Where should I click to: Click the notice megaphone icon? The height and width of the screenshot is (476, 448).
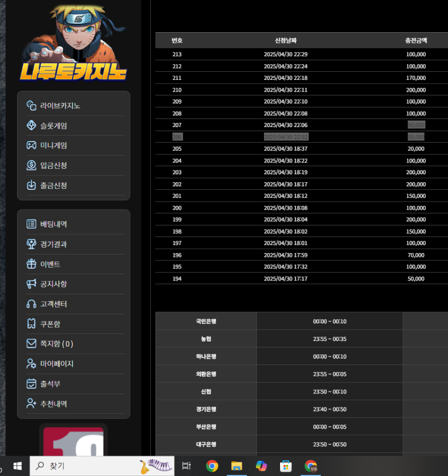pos(31,284)
